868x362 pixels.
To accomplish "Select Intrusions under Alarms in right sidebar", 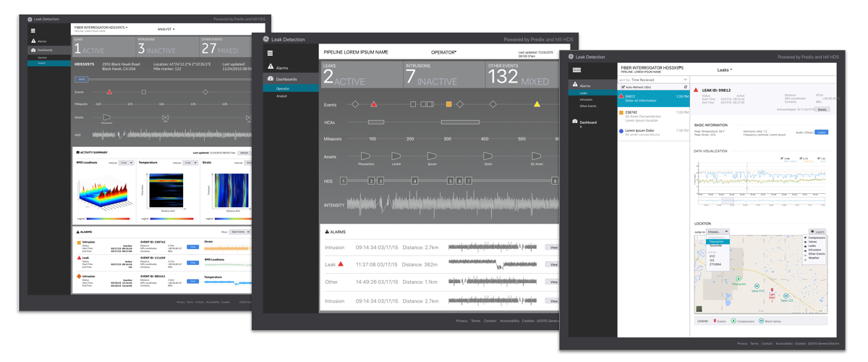I will (587, 99).
